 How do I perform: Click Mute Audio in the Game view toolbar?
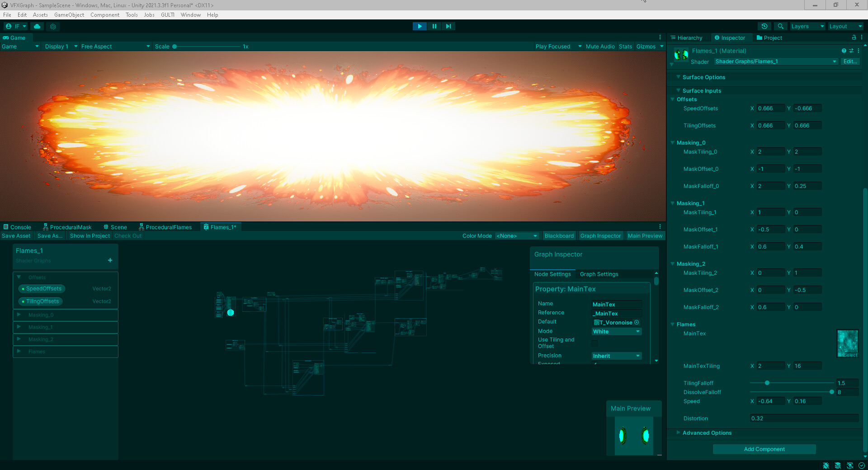pos(600,46)
